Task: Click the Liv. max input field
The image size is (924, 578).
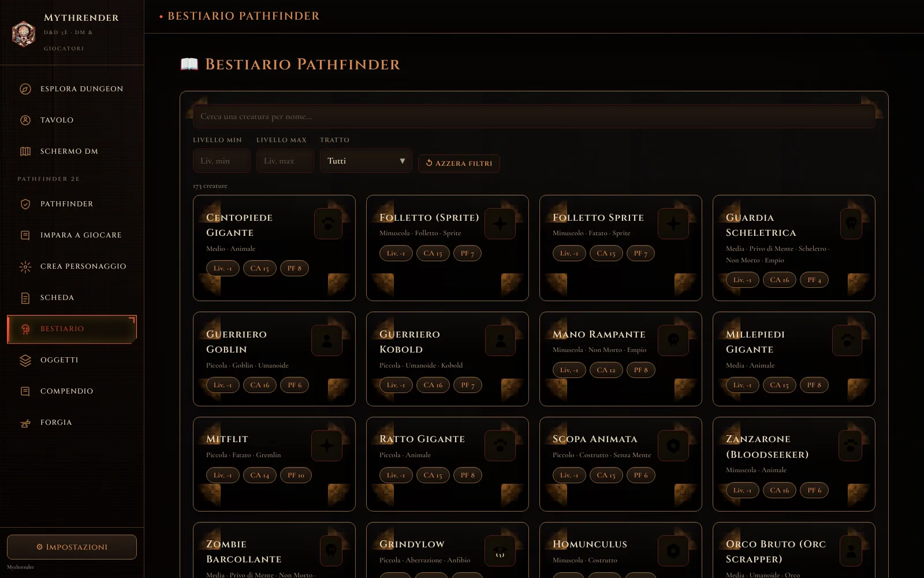Action: tap(285, 161)
